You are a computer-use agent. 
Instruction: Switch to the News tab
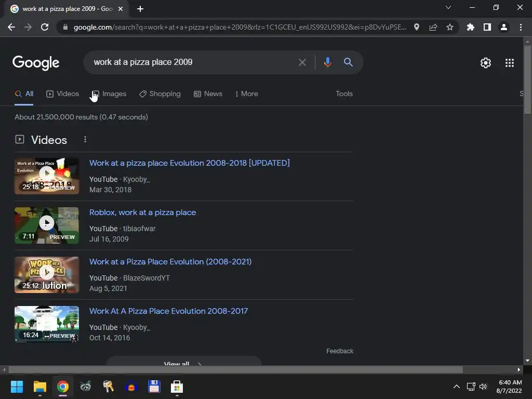pos(208,94)
